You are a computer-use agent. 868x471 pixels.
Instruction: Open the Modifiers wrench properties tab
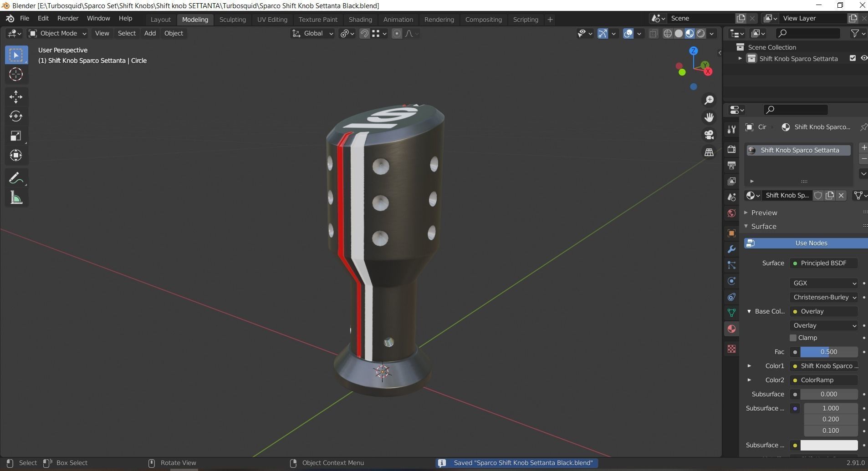pos(731,249)
